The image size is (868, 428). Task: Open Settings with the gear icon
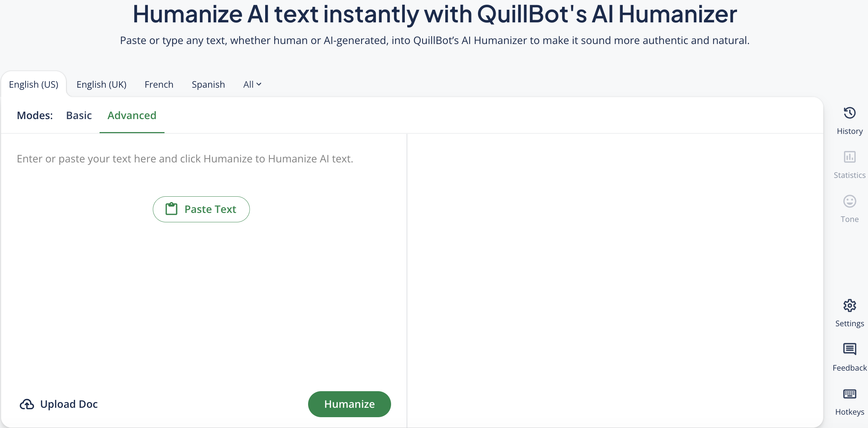850,305
